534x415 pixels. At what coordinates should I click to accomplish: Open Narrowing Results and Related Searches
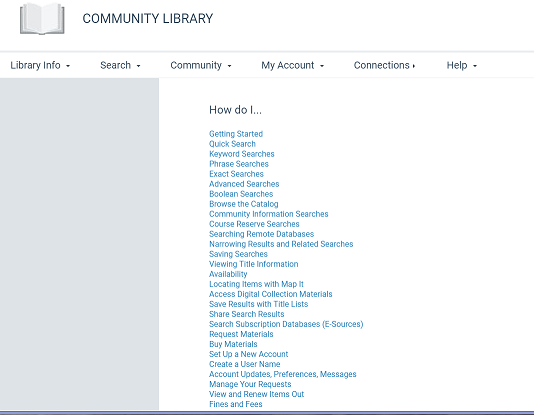(x=281, y=244)
